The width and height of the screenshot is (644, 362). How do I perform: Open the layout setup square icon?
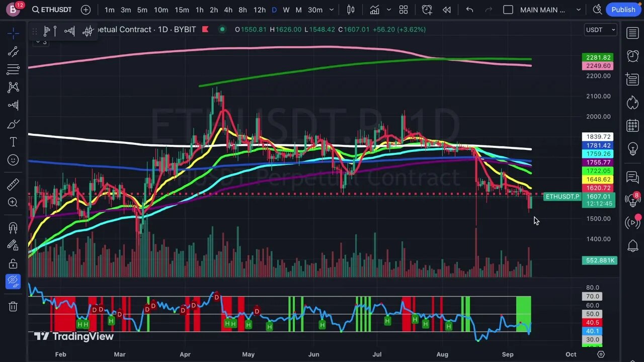click(508, 10)
